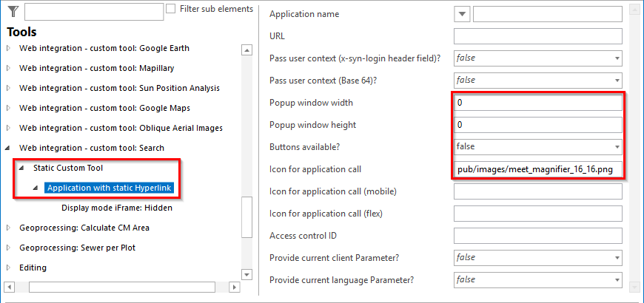Expand Web integration - custom tool: Google Maps
The width and height of the screenshot is (644, 303).
point(9,108)
